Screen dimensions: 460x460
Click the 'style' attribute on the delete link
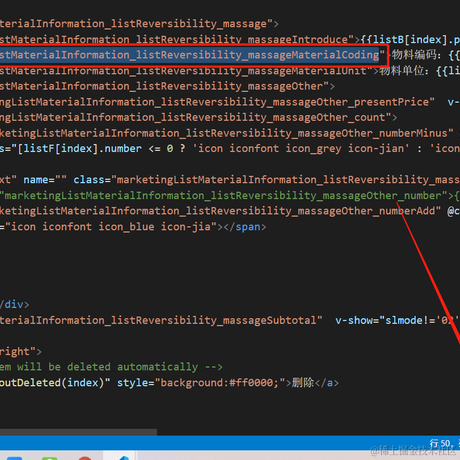132,383
